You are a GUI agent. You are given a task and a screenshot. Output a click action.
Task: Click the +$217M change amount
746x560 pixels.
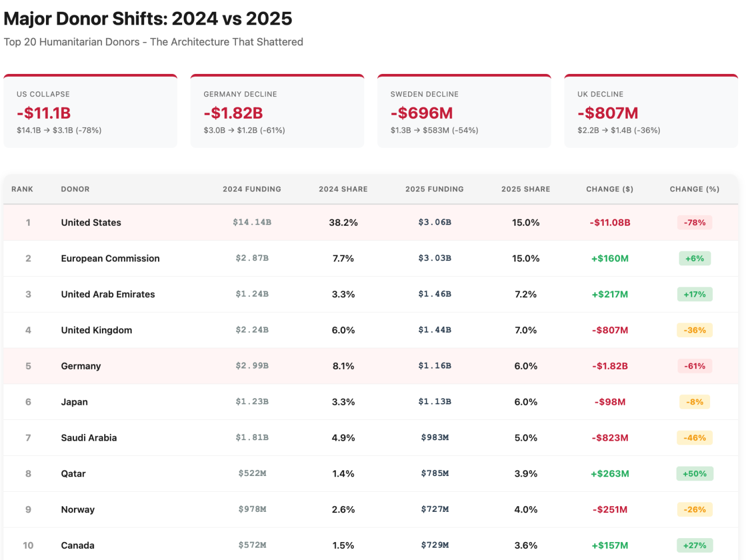tap(610, 294)
